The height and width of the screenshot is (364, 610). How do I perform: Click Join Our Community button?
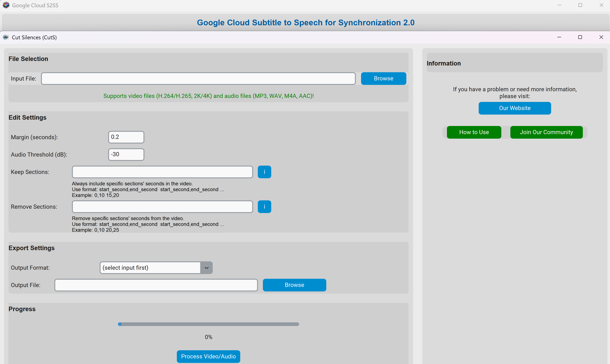point(546,132)
